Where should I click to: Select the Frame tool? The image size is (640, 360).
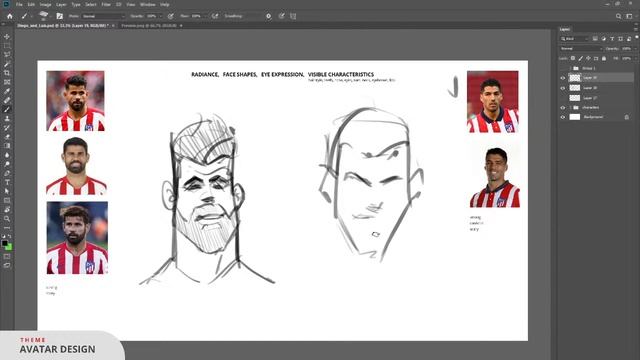point(7,82)
